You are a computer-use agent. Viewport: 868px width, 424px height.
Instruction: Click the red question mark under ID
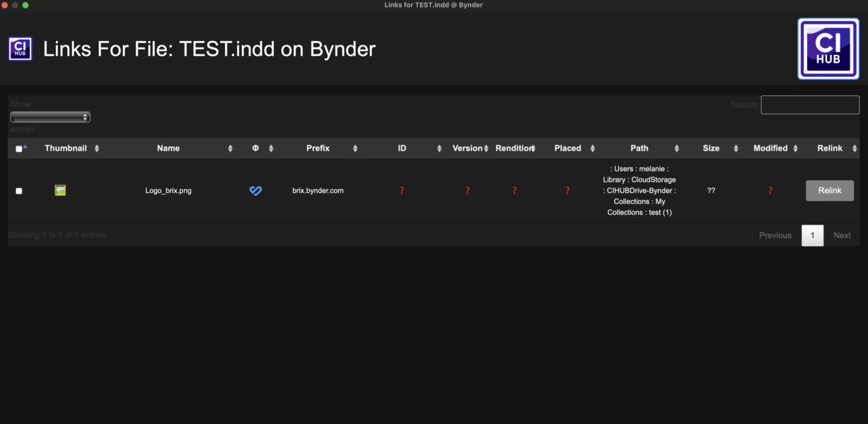pyautogui.click(x=402, y=191)
